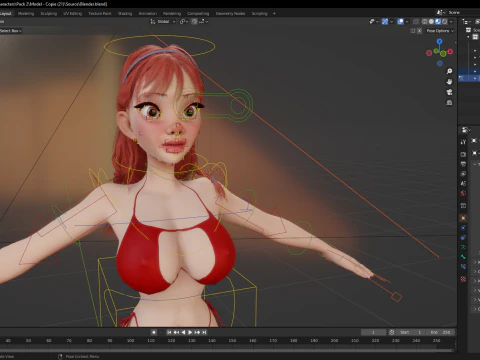480x360 pixels.
Task: Open the orange Object properties tab
Action: 463,218
